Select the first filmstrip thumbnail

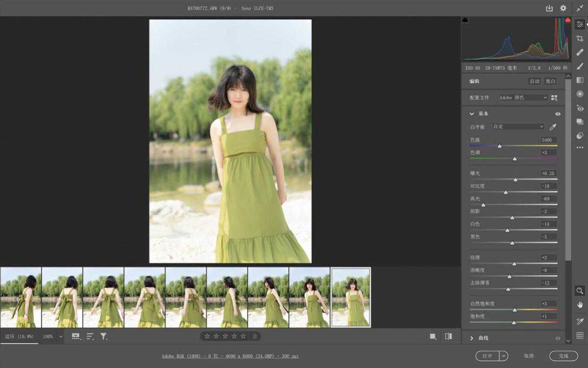21,297
